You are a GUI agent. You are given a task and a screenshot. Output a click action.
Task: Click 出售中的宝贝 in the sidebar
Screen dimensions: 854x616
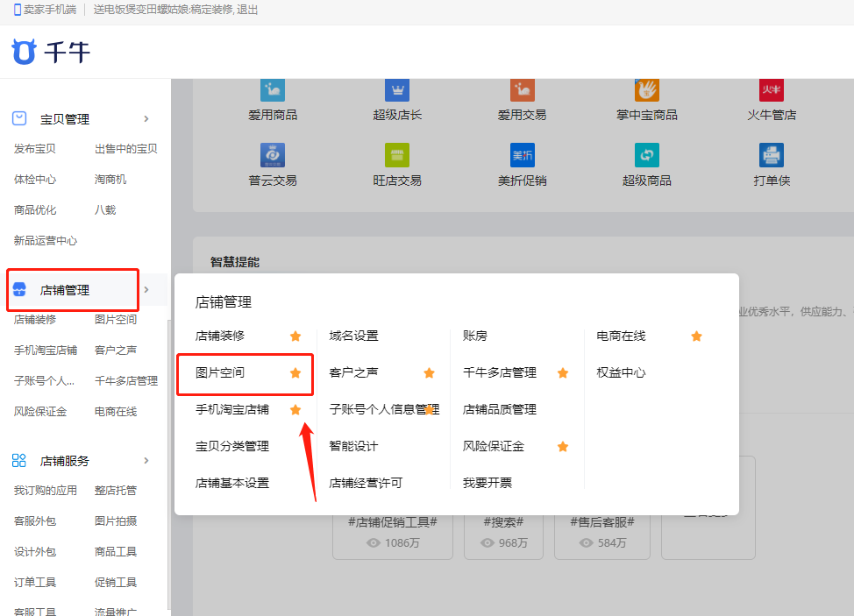[x=125, y=149]
